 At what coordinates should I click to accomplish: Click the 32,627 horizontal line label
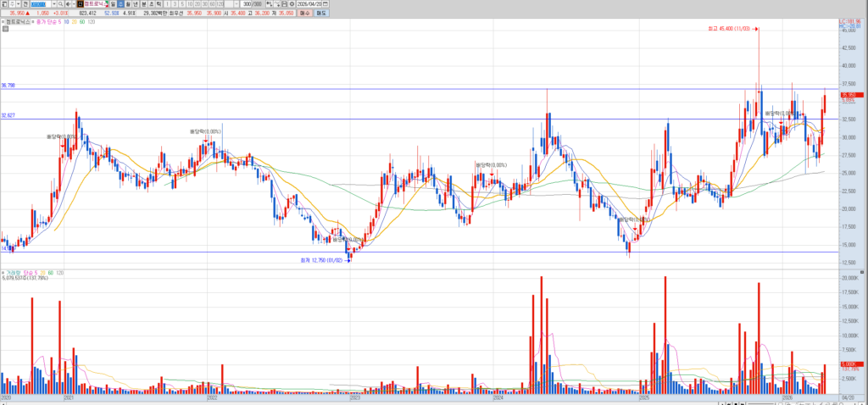[x=8, y=115]
